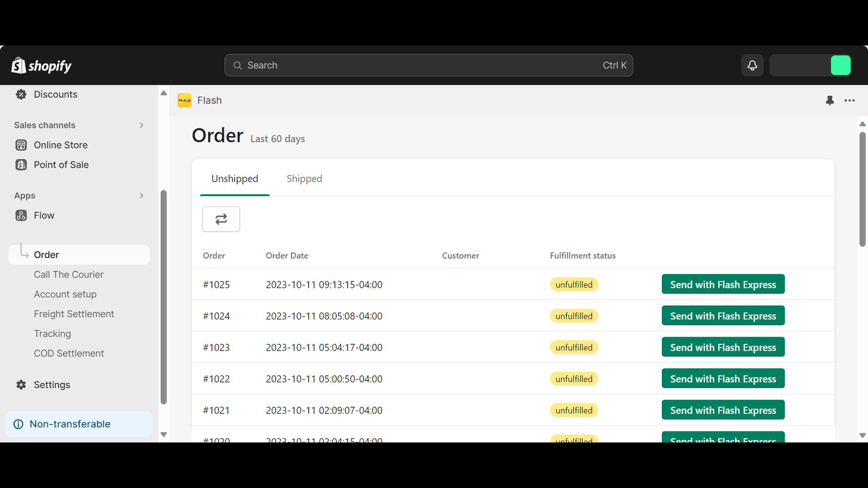This screenshot has width=868, height=488.
Task: Click the Flash app title text
Action: click(x=209, y=100)
